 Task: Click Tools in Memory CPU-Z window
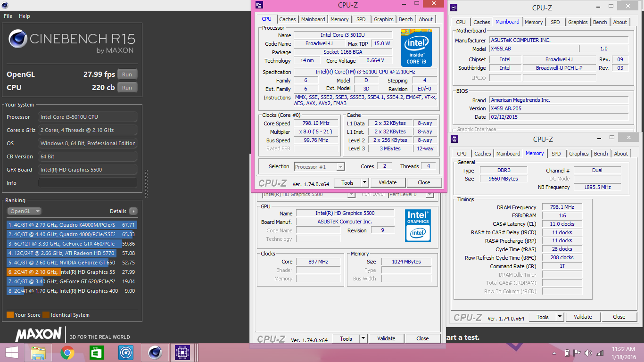click(x=543, y=317)
